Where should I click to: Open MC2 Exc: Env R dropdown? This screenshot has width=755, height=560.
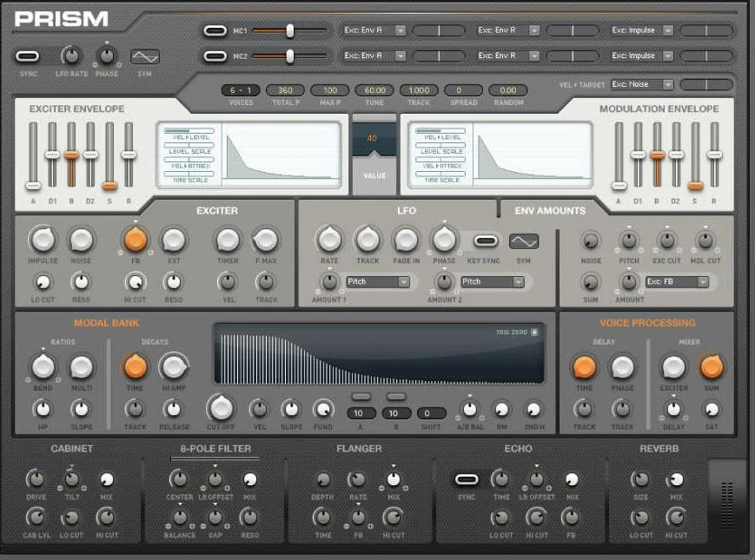[507, 56]
